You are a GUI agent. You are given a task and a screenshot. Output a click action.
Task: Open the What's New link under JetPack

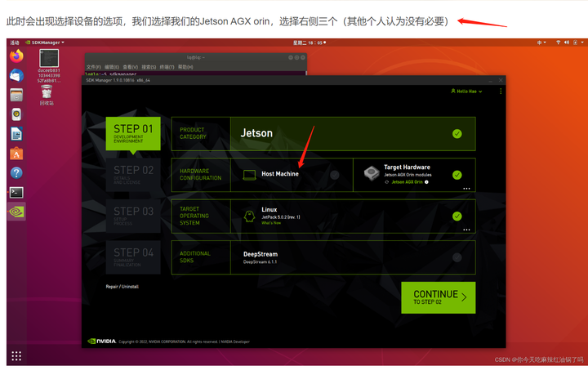271,223
